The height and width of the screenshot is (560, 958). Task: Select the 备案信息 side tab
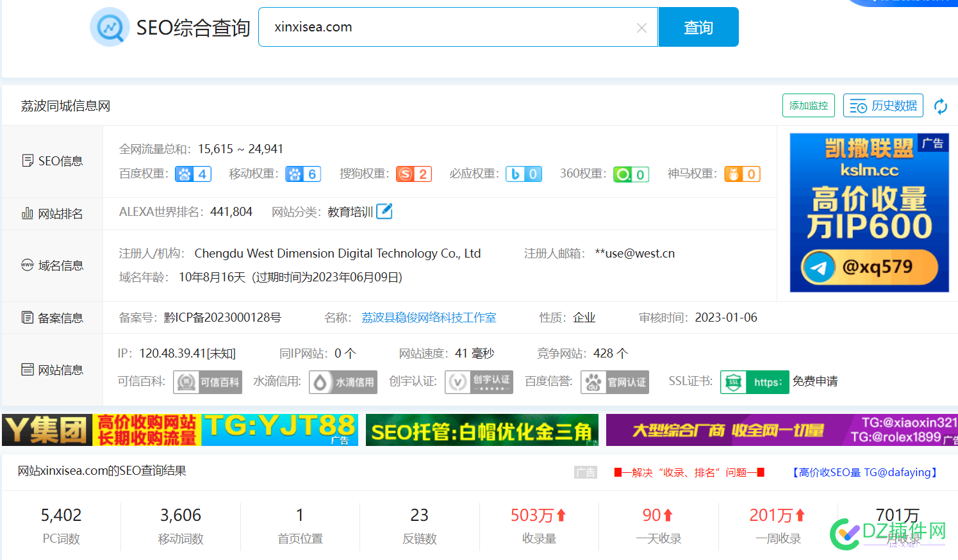point(53,317)
